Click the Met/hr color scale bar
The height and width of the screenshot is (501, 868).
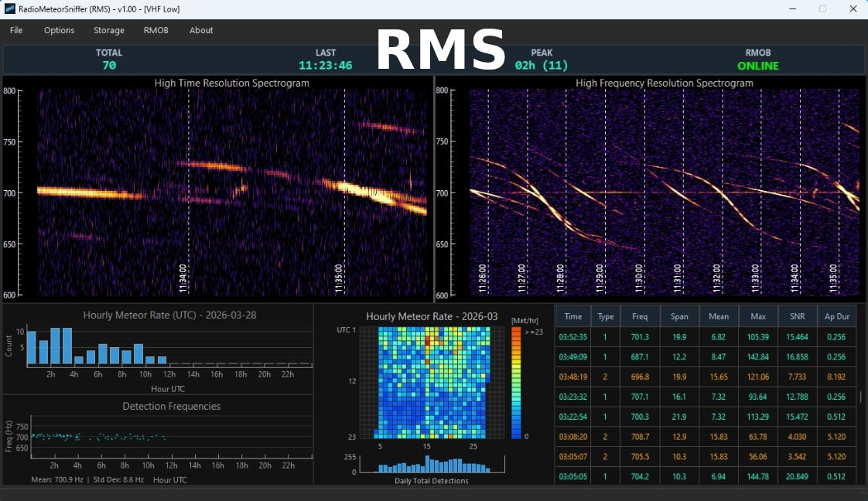pos(516,383)
